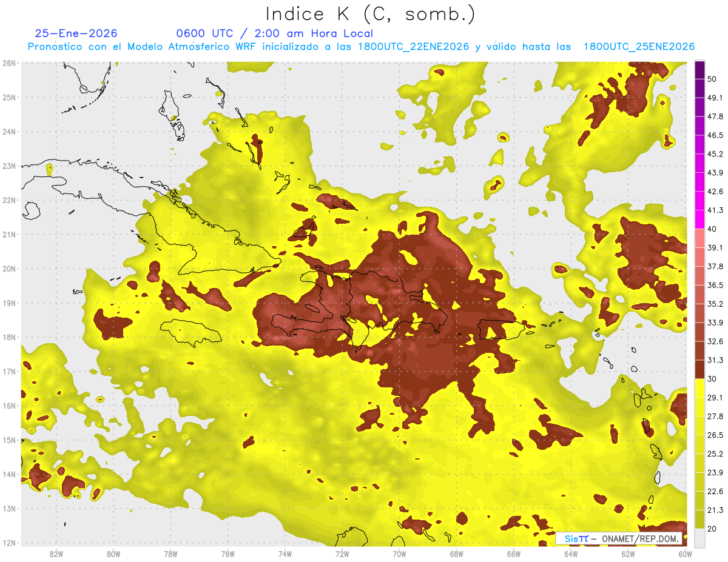Select the 78W longitude label
The image size is (728, 562).
pyautogui.click(x=170, y=554)
